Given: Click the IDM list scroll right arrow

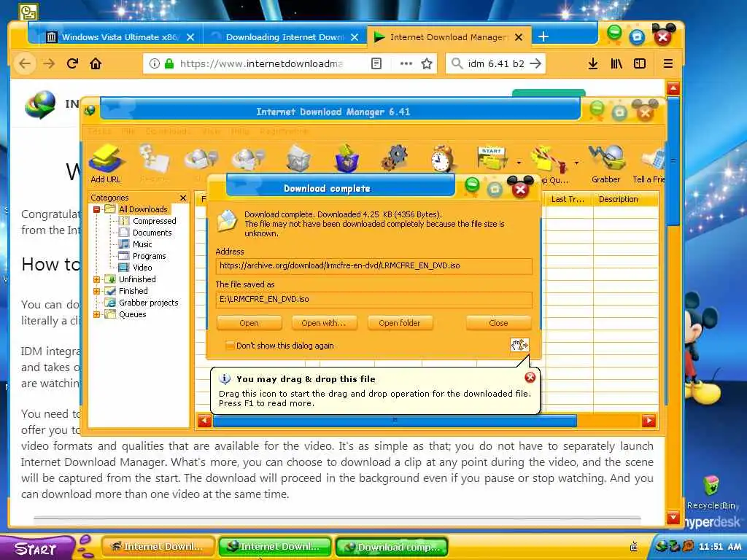Looking at the screenshot, I should [x=649, y=421].
